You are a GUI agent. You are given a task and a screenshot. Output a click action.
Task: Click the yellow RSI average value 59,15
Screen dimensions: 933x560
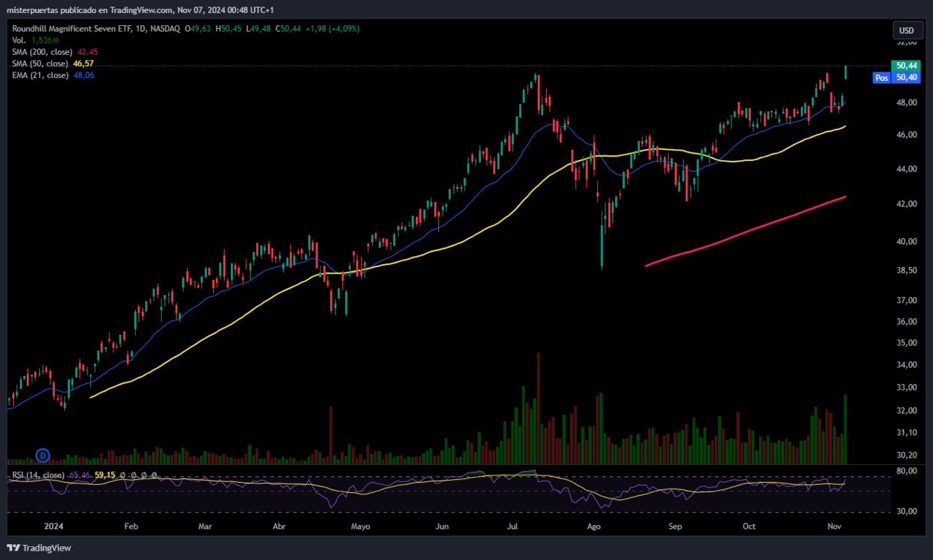(x=105, y=475)
